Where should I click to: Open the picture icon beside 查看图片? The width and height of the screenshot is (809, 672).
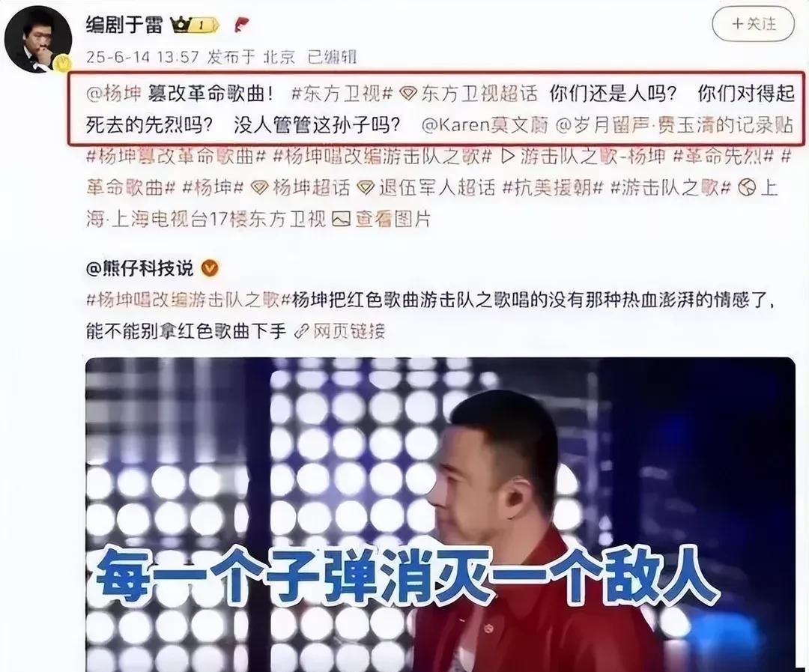(341, 220)
